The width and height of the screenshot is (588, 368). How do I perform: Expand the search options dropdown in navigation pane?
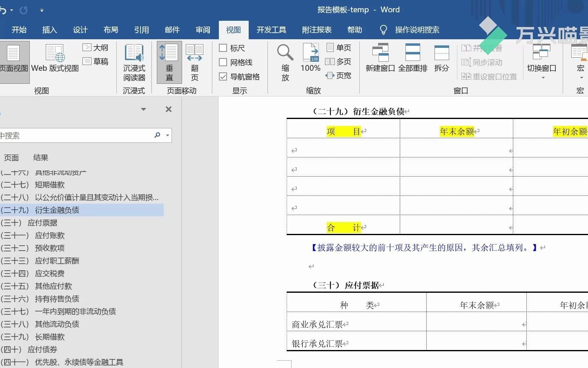click(167, 135)
